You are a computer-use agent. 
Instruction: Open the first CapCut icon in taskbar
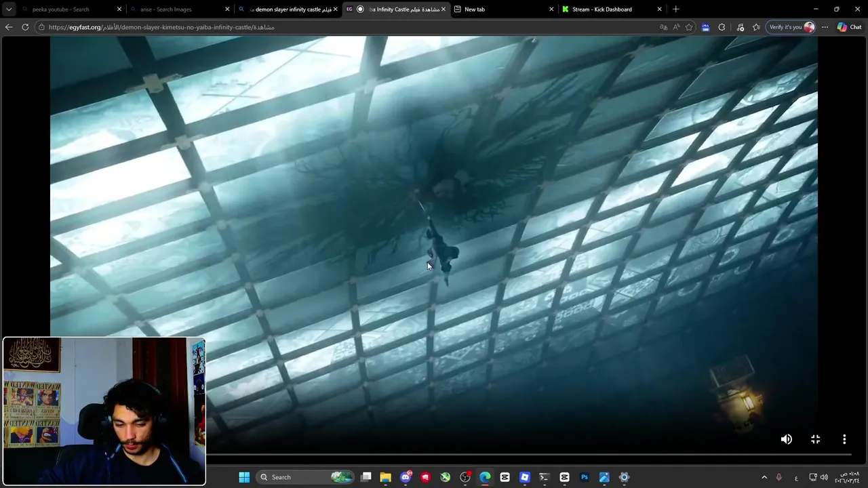505,477
